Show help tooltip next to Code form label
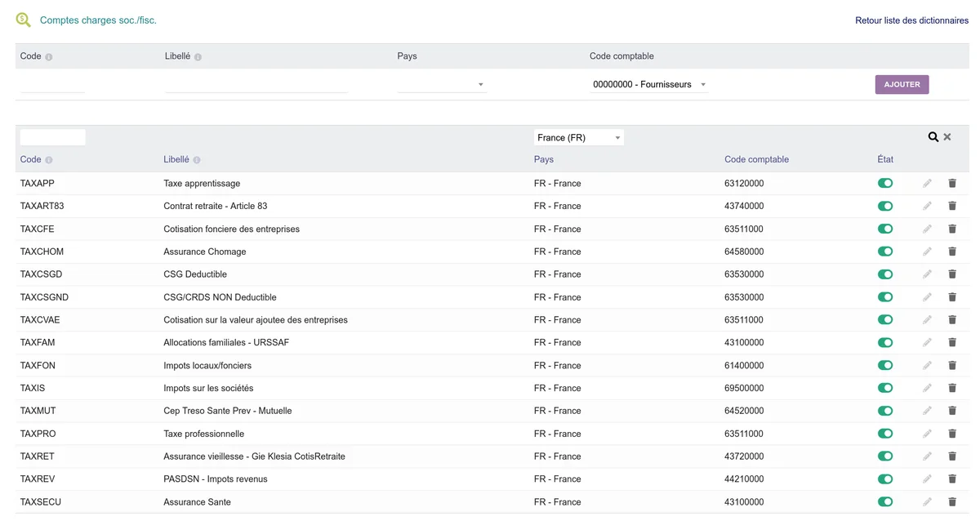The image size is (980, 521). click(x=49, y=57)
